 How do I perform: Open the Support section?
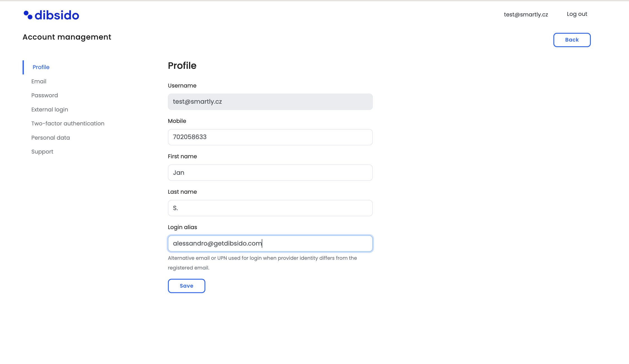coord(42,152)
